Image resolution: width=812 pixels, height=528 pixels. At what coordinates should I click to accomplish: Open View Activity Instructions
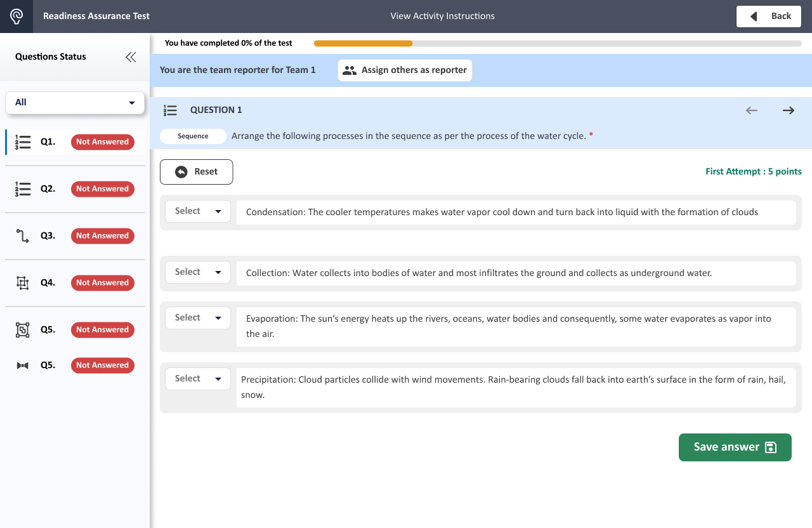(442, 16)
